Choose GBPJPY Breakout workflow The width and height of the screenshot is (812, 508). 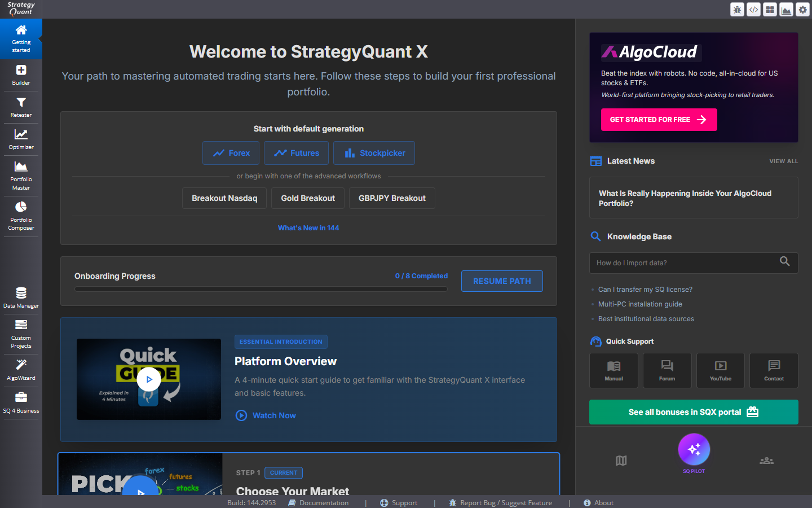tap(392, 198)
